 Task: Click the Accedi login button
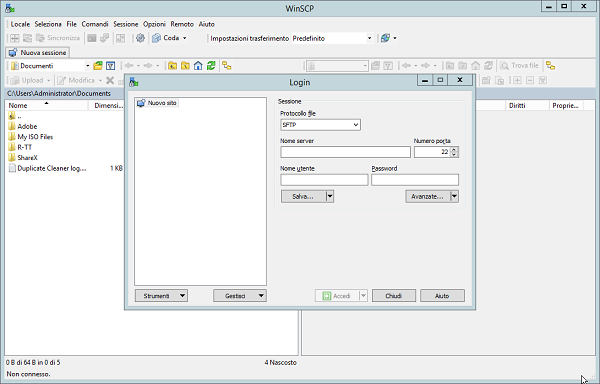click(337, 296)
